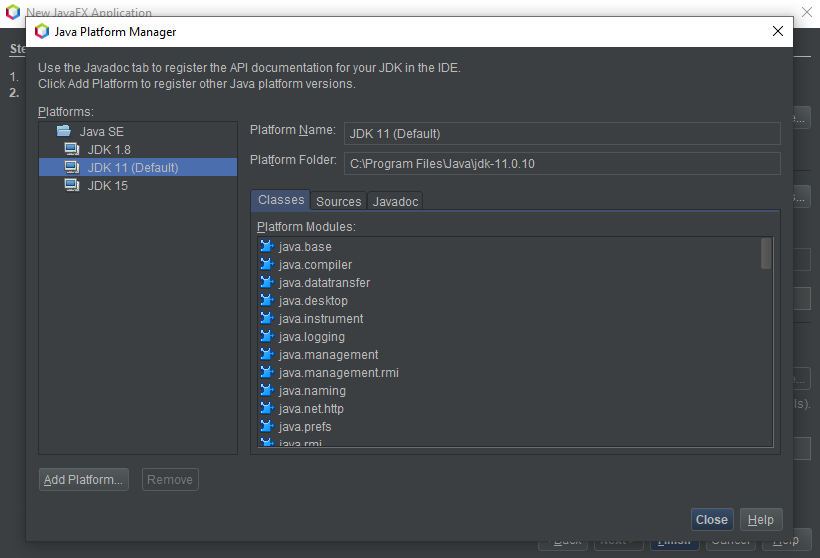Click the Close button in the dialog
Viewport: 820px width, 558px height.
(x=712, y=520)
